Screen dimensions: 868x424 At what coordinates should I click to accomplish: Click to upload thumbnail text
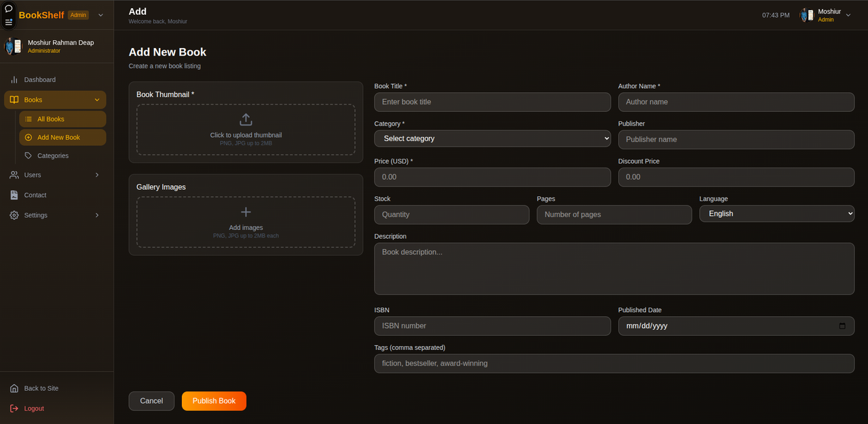click(x=246, y=135)
